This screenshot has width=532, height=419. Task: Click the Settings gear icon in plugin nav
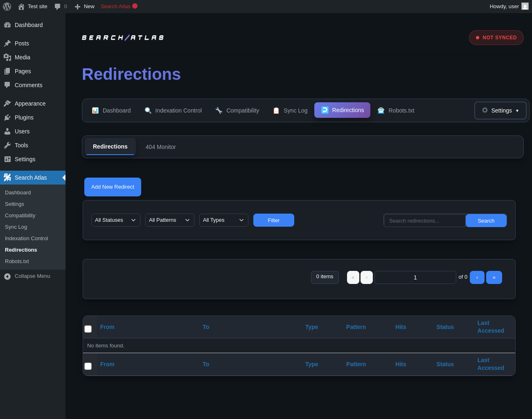(485, 110)
